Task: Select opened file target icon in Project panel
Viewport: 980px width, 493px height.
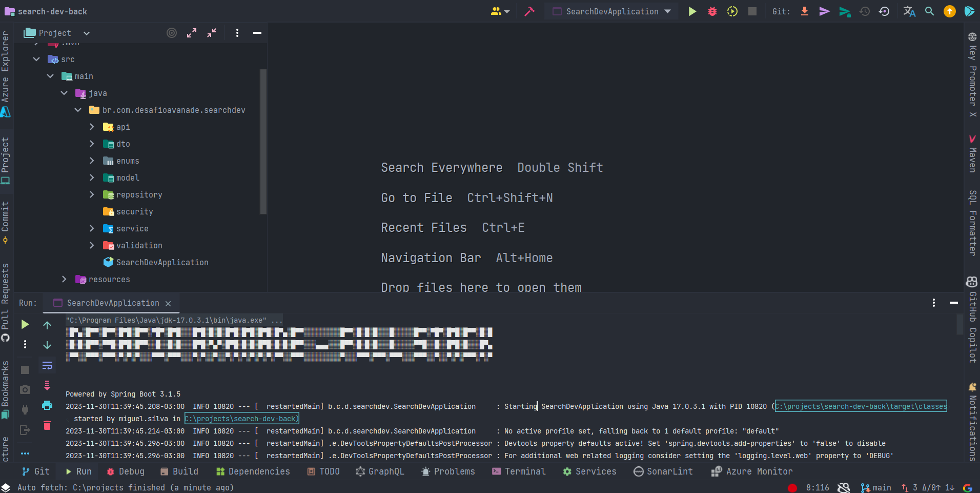Action: pyautogui.click(x=172, y=33)
